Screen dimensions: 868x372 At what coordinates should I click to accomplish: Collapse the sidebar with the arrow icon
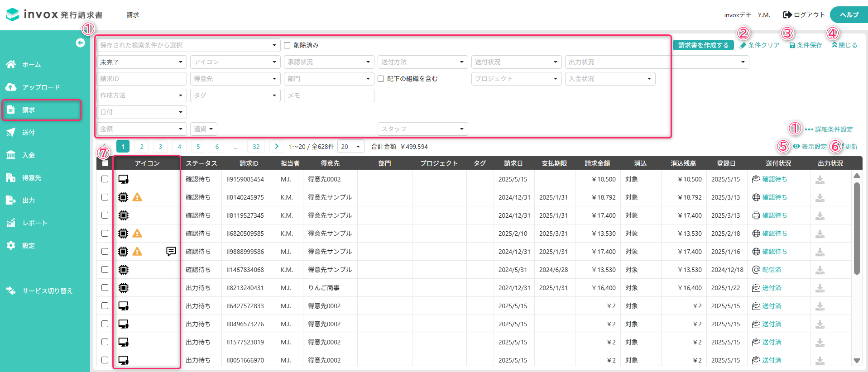click(x=80, y=43)
